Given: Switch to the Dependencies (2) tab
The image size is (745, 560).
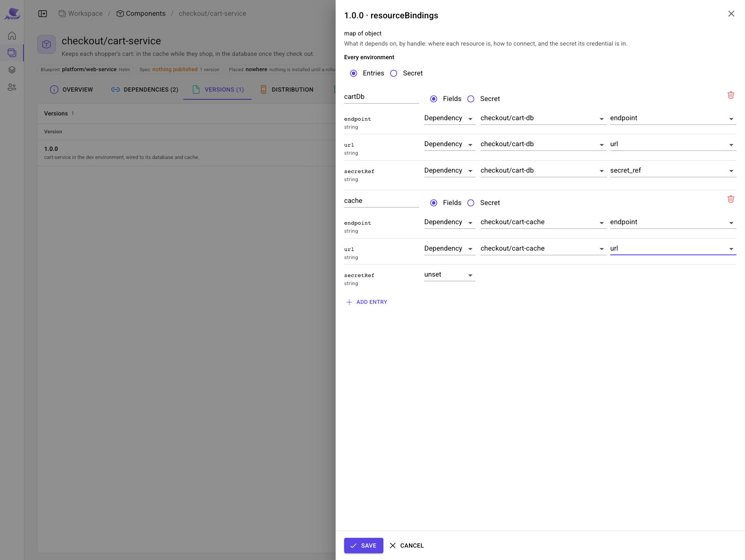Looking at the screenshot, I should pos(145,89).
